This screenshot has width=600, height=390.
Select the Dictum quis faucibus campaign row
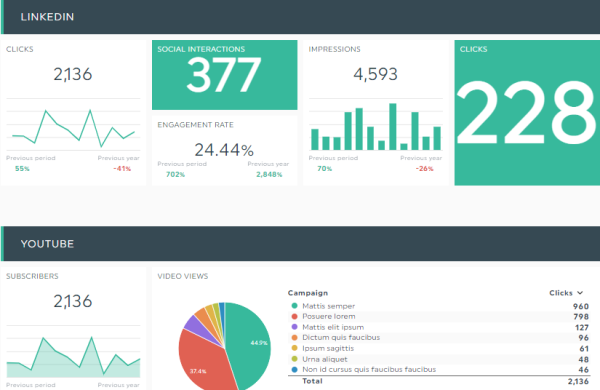(439, 338)
